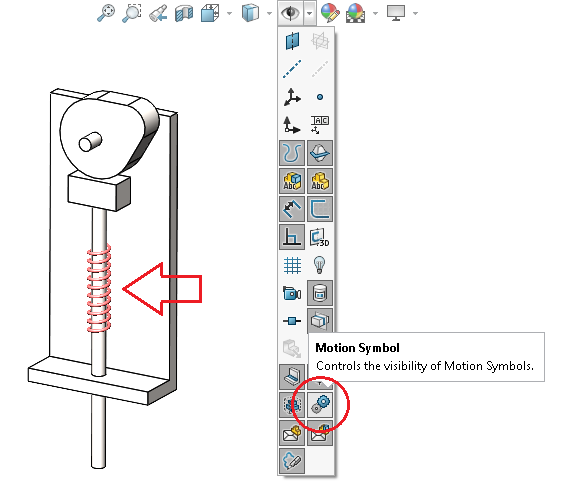The width and height of the screenshot is (563, 497).
Task: Toggle View 3D Sketch Planes icon
Action: 320,237
